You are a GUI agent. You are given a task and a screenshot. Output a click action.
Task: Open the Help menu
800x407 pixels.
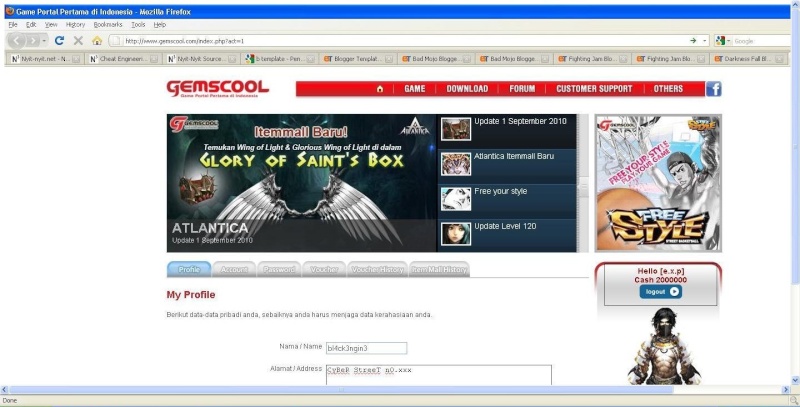pos(160,24)
